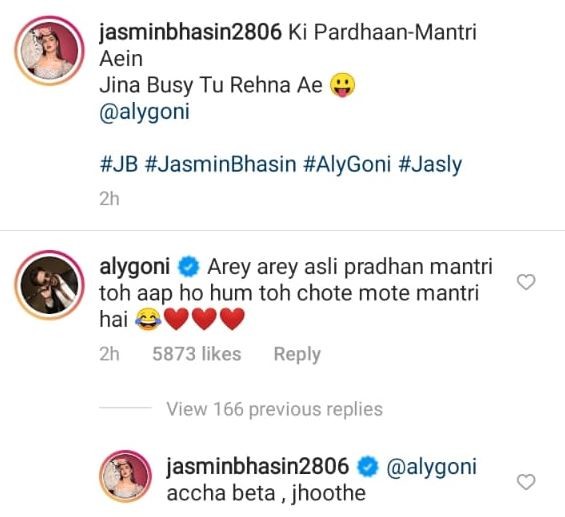Like alygoni's comment with the heart icon
The height and width of the screenshot is (517, 565).
[x=526, y=282]
